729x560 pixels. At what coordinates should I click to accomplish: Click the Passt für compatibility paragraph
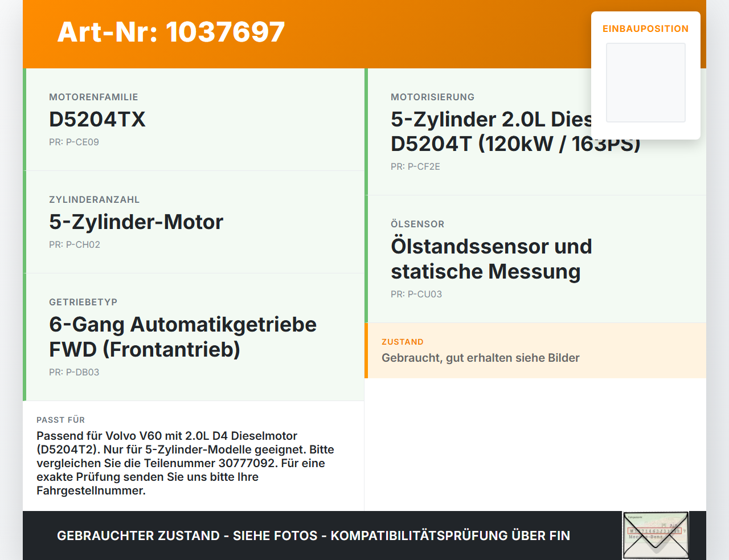[x=186, y=463]
